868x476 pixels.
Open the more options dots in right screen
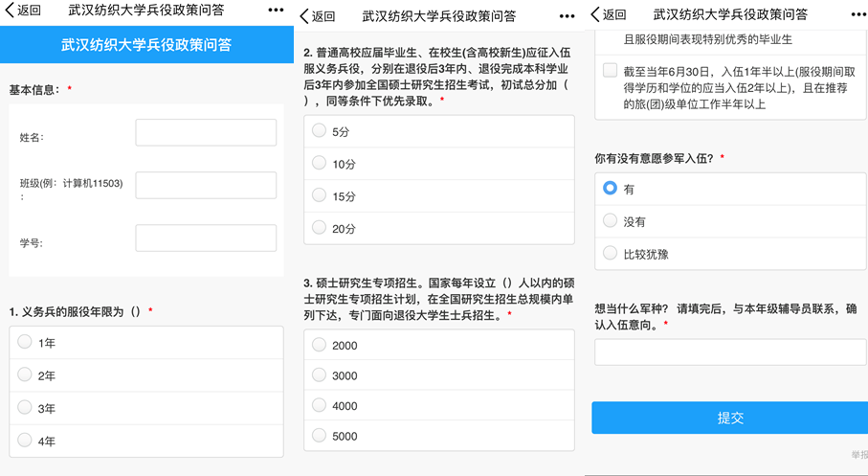coord(858,14)
